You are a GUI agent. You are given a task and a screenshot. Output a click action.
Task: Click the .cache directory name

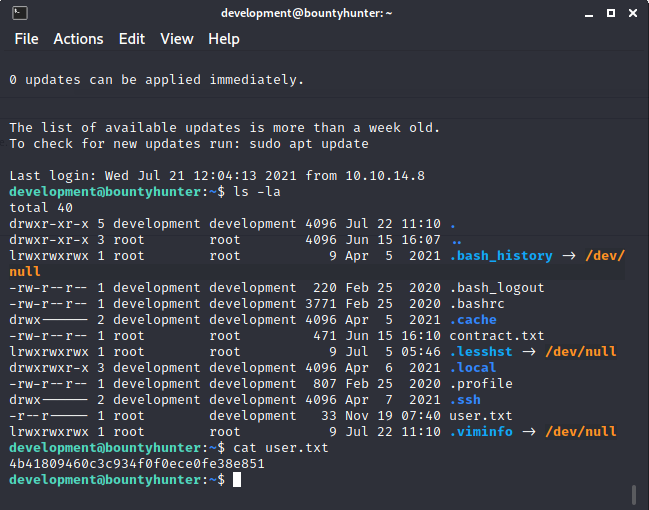click(x=473, y=320)
